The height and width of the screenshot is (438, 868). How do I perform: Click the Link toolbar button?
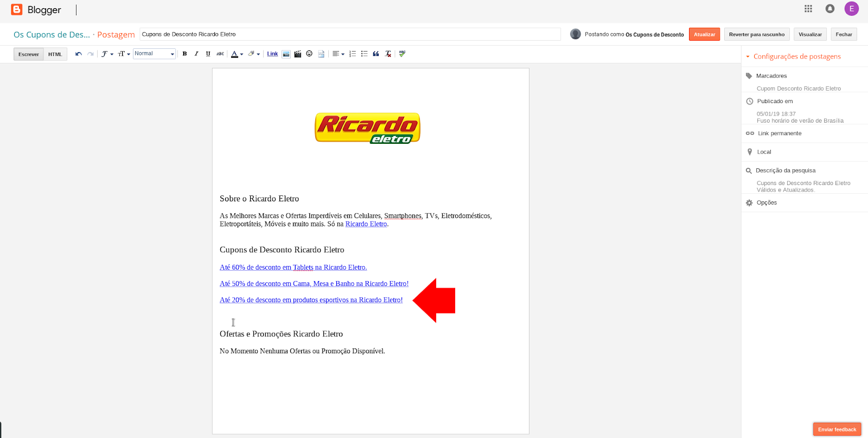(272, 54)
